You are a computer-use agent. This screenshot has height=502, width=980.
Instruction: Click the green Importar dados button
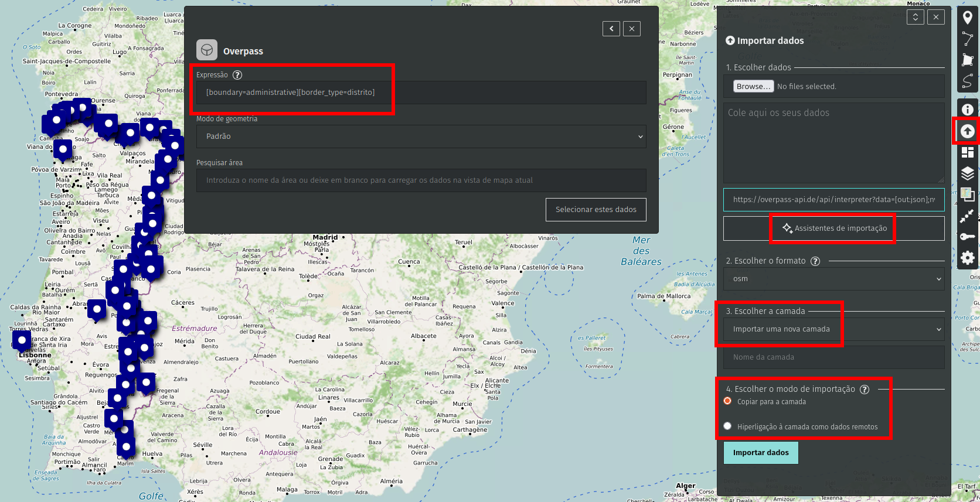click(x=761, y=453)
